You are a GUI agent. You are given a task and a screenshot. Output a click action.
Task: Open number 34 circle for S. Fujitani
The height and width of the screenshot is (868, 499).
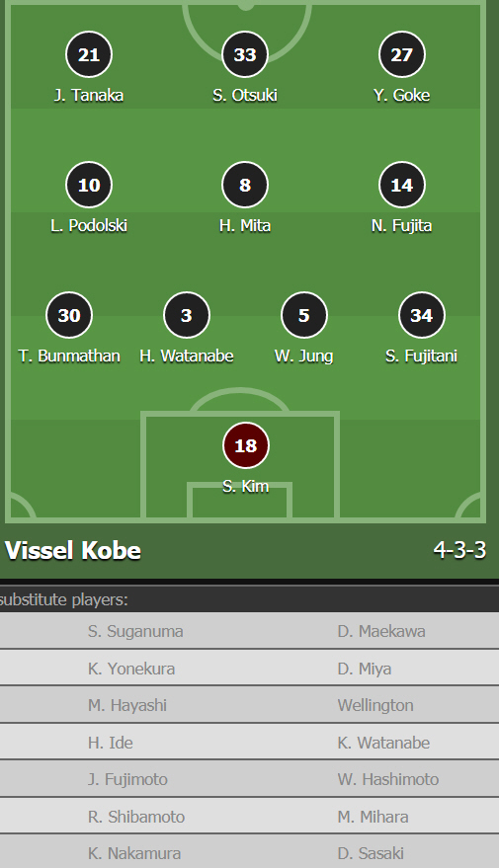click(x=422, y=315)
